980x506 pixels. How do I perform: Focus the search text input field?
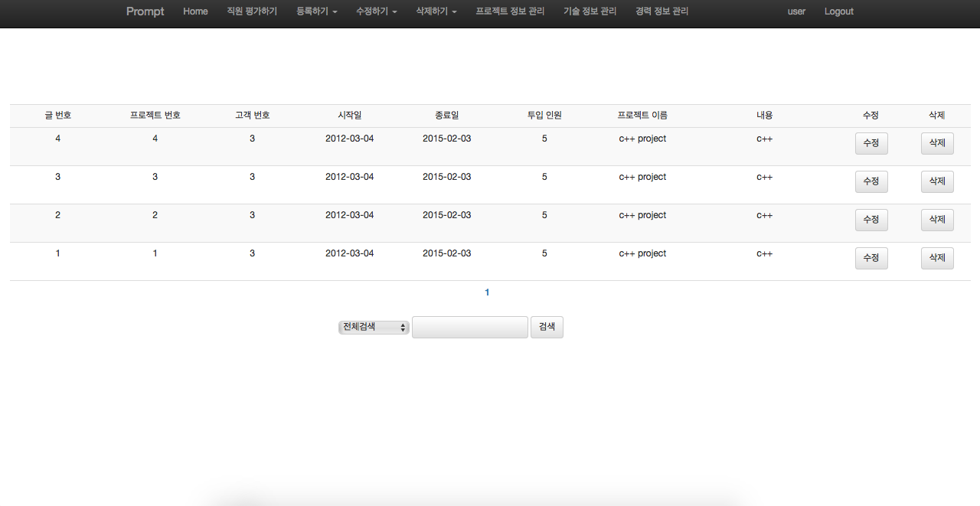coord(469,327)
